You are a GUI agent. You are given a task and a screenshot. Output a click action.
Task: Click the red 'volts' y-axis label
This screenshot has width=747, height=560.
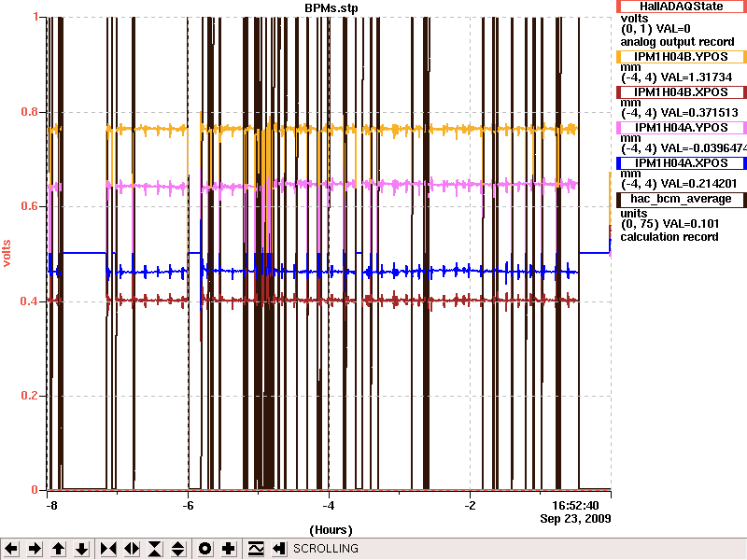(x=7, y=253)
